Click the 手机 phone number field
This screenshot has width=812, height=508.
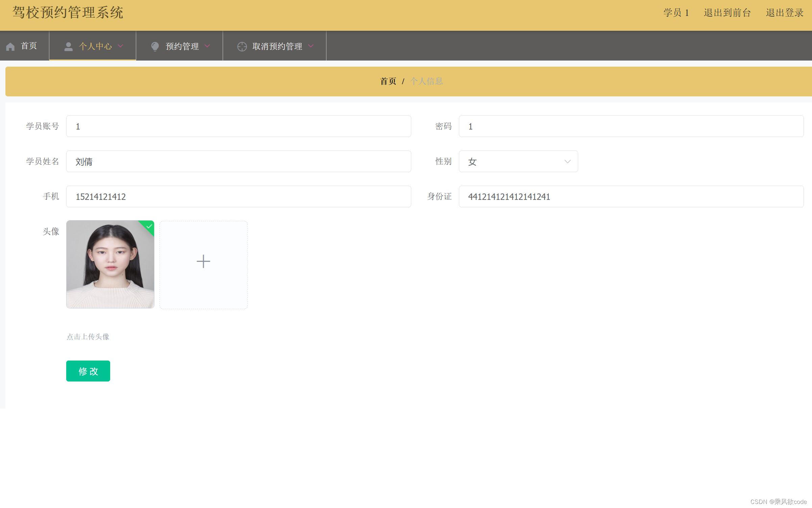click(x=239, y=197)
